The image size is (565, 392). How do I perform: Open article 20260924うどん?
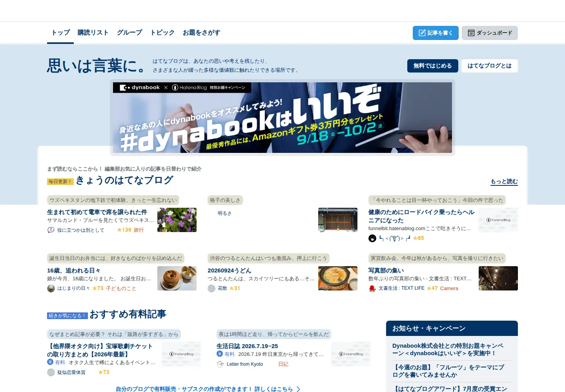coord(230,270)
